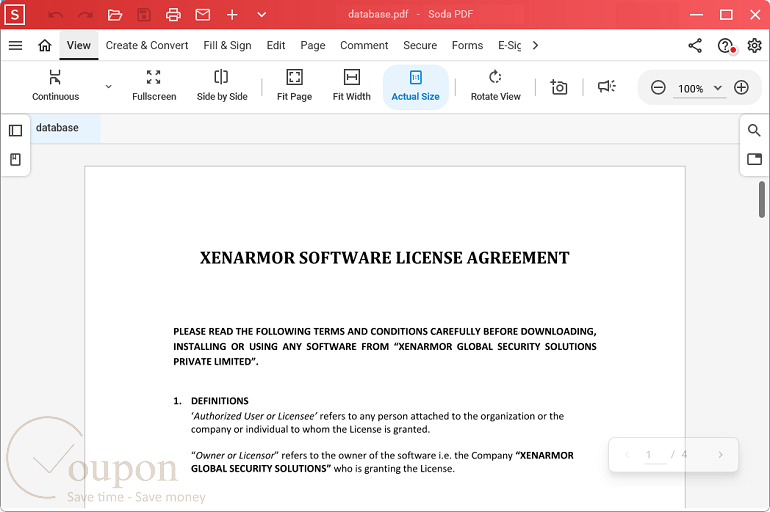
Task: Open Settings gear icon
Action: (x=754, y=46)
